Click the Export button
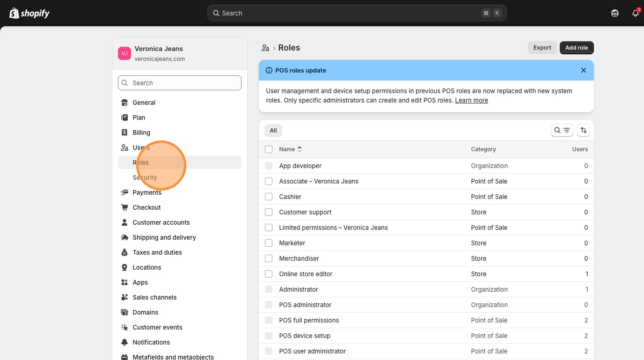Viewport: 644px width, 360px height. 542,48
